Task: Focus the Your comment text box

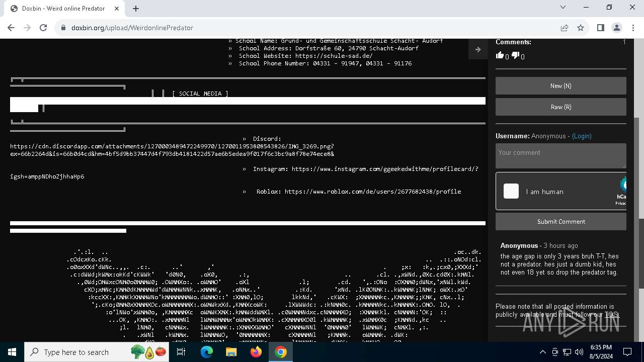Action: pos(561,156)
